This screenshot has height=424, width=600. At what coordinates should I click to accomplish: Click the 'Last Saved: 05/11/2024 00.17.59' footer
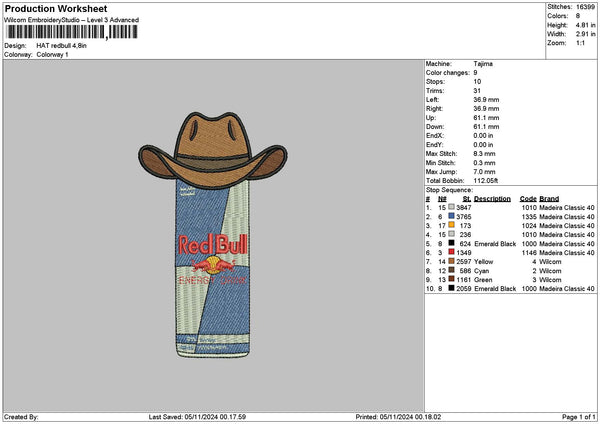click(x=197, y=417)
